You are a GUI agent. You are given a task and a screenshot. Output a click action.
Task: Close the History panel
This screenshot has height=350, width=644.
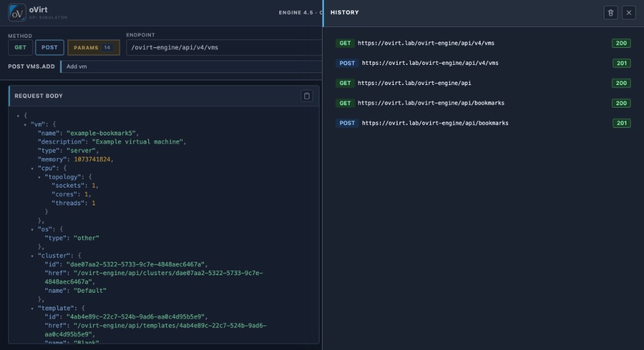coord(629,13)
